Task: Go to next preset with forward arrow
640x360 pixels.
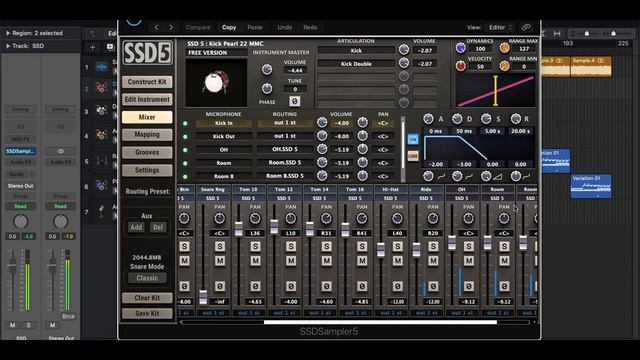Action: tap(171, 27)
